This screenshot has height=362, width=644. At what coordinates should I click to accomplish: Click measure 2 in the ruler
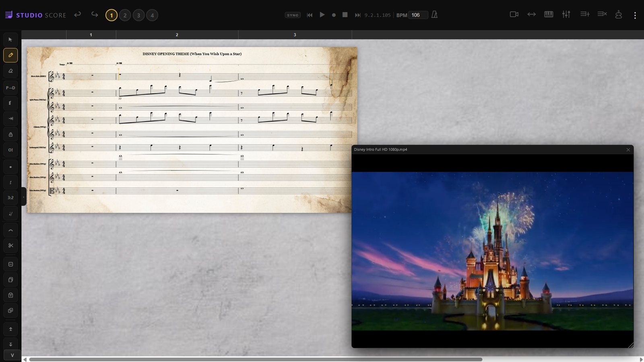coord(177,35)
